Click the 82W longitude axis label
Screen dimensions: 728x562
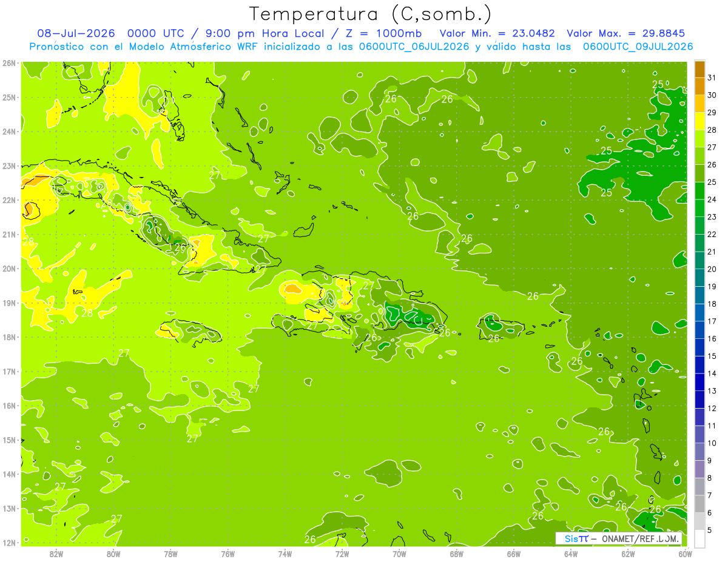pyautogui.click(x=56, y=554)
